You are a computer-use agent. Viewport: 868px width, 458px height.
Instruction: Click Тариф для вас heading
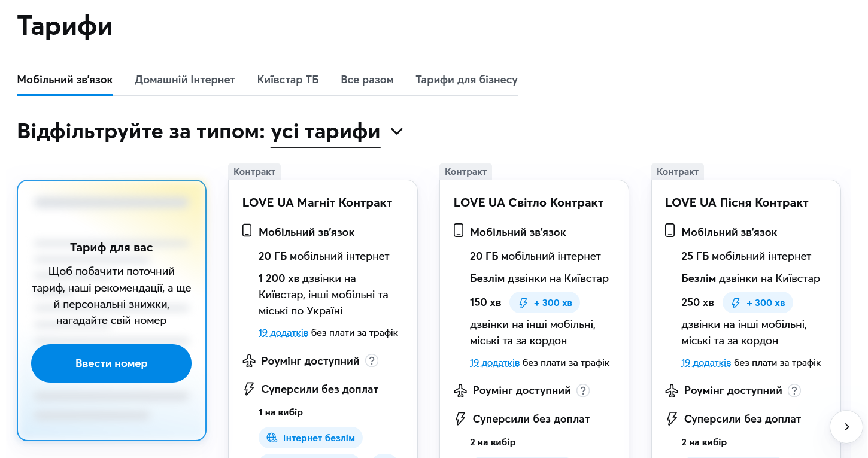click(111, 248)
